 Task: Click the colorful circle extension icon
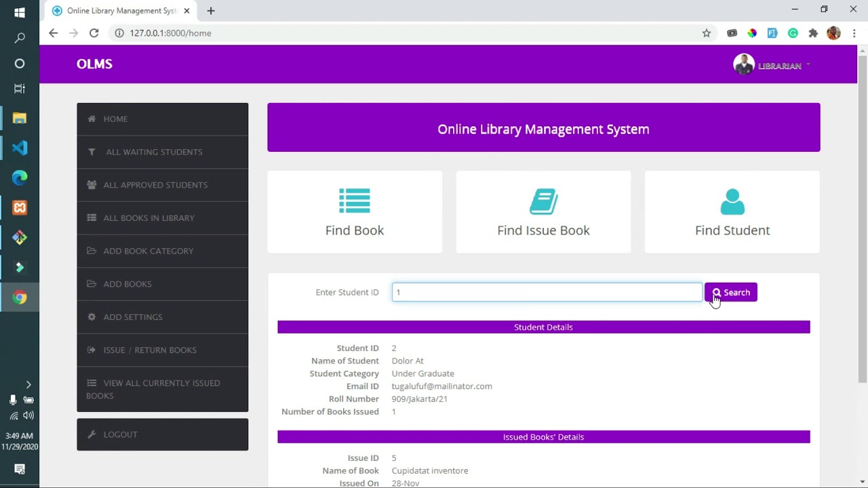tap(752, 33)
